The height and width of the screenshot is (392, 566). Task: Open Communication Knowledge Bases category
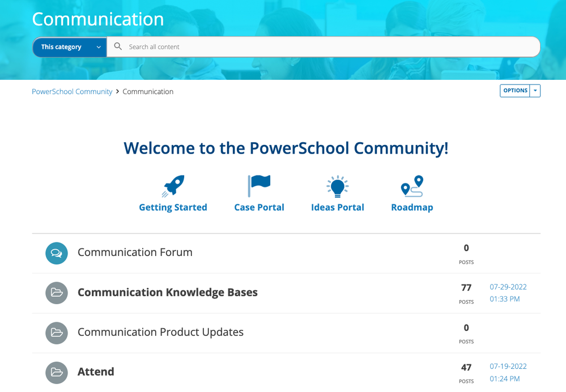[x=168, y=292]
